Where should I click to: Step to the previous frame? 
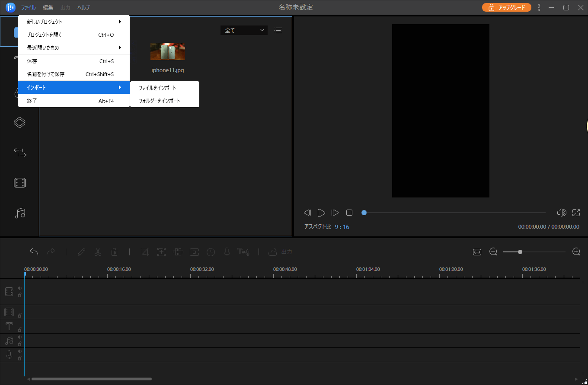click(x=307, y=213)
